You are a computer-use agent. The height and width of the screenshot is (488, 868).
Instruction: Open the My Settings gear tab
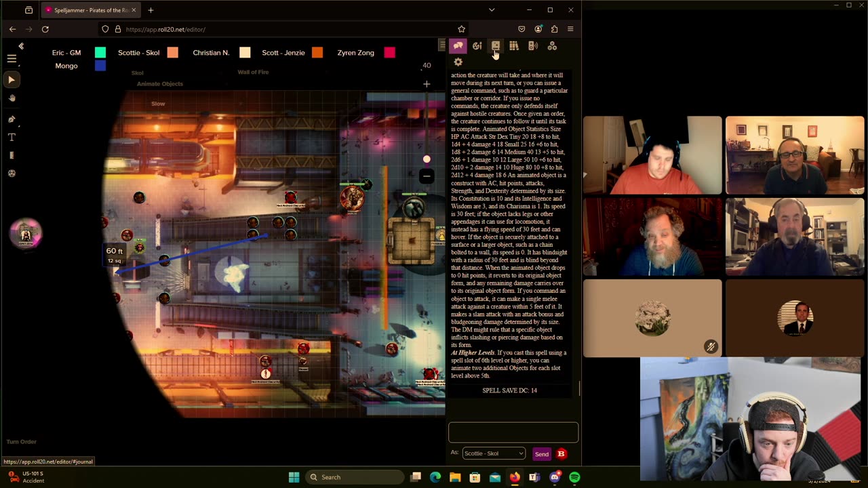click(x=458, y=62)
